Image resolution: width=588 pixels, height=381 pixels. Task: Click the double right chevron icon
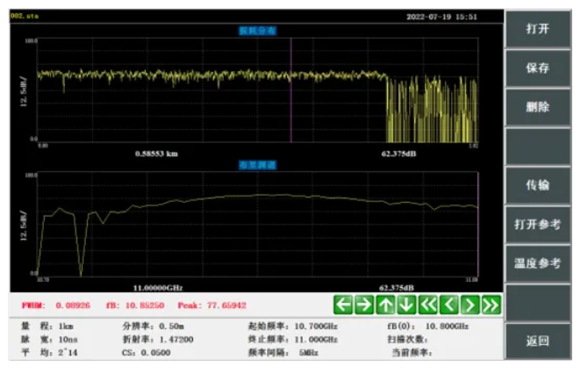491,305
